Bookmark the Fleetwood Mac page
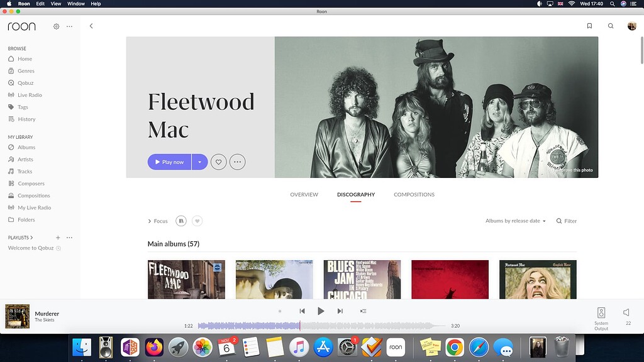 [589, 26]
